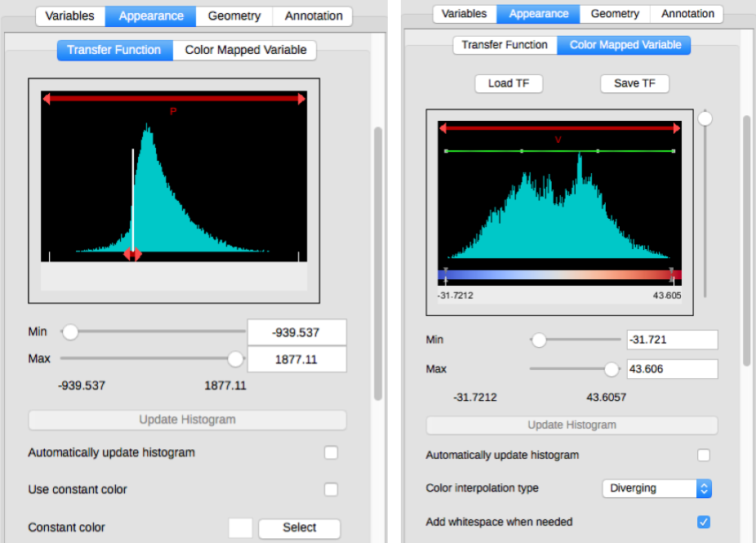Viewport: 756px width, 543px height.
Task: Click the vertical opacity slider knob beside histogram
Action: pos(705,119)
